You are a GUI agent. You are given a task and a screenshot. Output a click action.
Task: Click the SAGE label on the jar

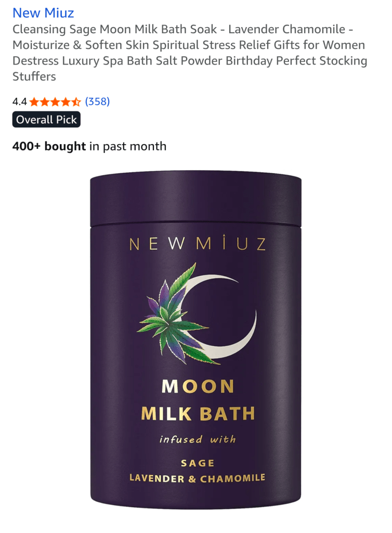click(198, 463)
